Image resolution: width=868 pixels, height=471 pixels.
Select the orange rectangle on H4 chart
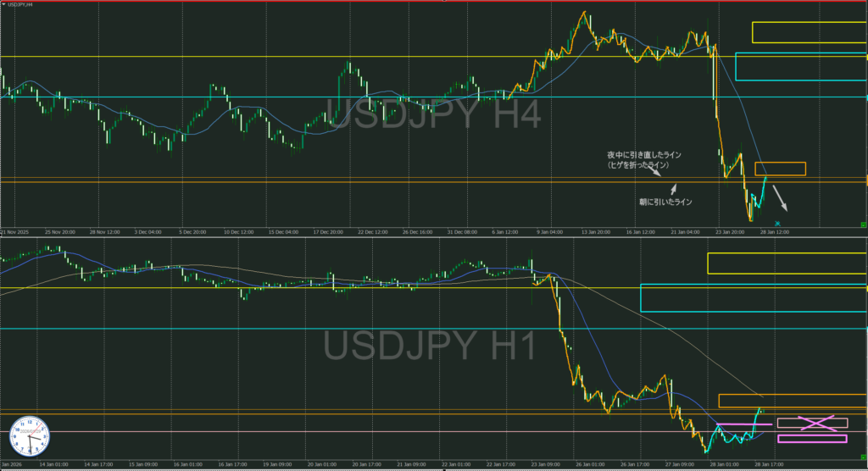780,169
